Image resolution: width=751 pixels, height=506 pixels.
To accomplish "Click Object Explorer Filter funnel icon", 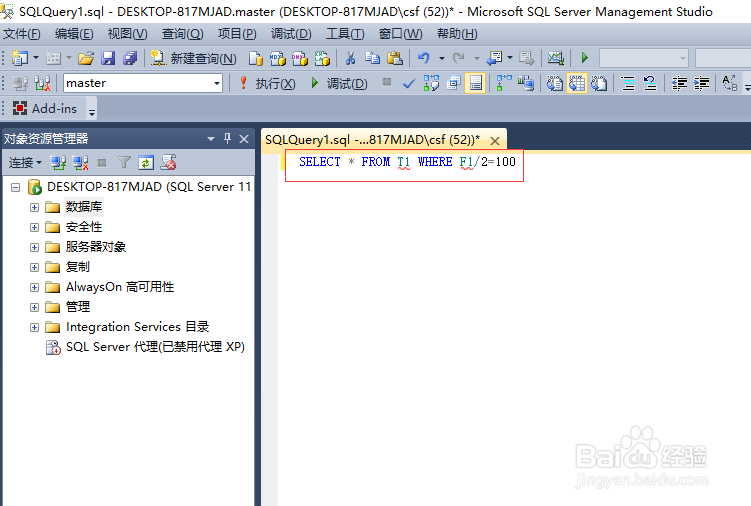I will (124, 163).
